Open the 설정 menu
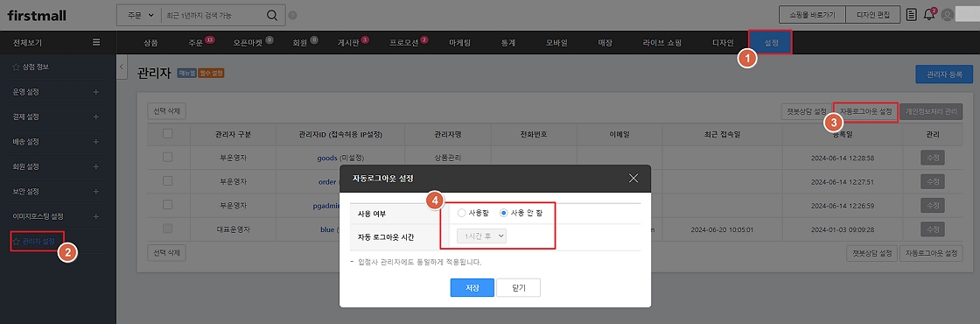 [771, 43]
